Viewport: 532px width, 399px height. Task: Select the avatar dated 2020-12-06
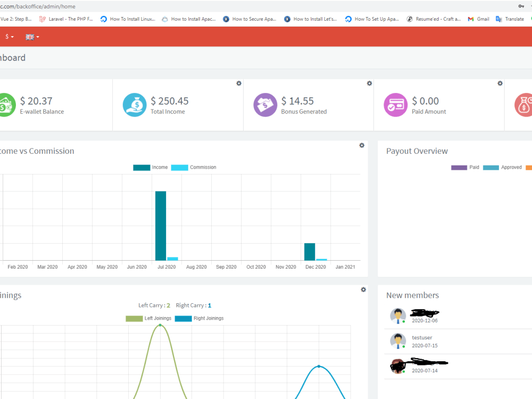point(398,316)
